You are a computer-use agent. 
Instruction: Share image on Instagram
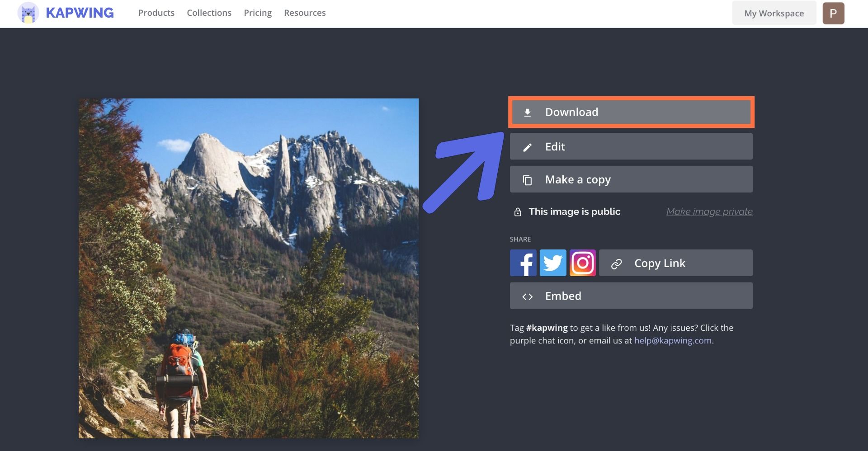tap(583, 263)
